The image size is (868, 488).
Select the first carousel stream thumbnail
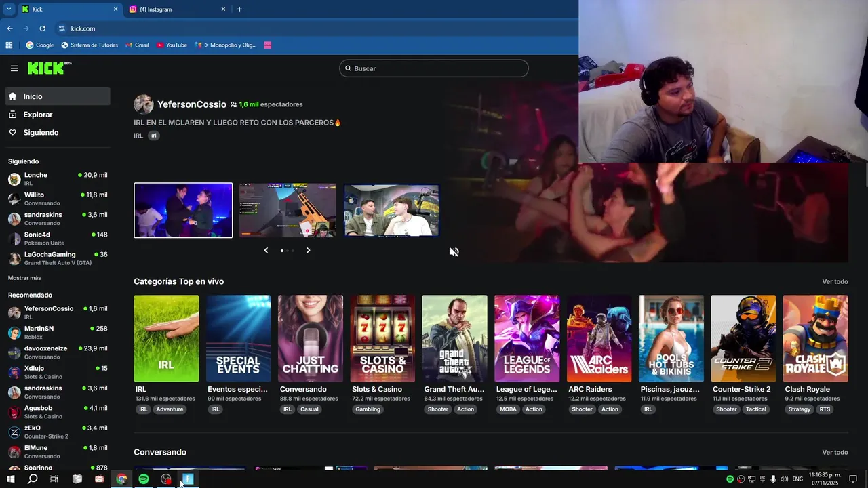tap(183, 210)
